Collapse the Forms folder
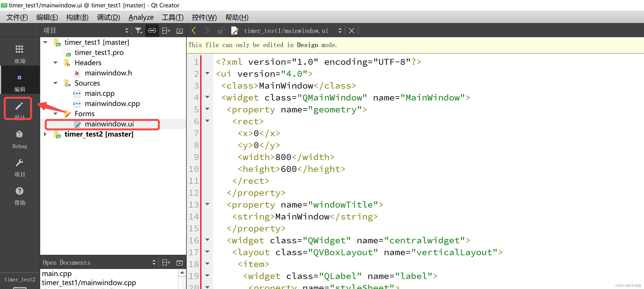 (55, 114)
